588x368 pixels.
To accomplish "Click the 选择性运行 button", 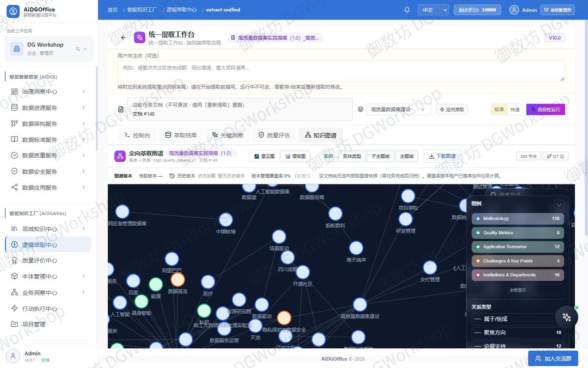I will pyautogui.click(x=546, y=110).
